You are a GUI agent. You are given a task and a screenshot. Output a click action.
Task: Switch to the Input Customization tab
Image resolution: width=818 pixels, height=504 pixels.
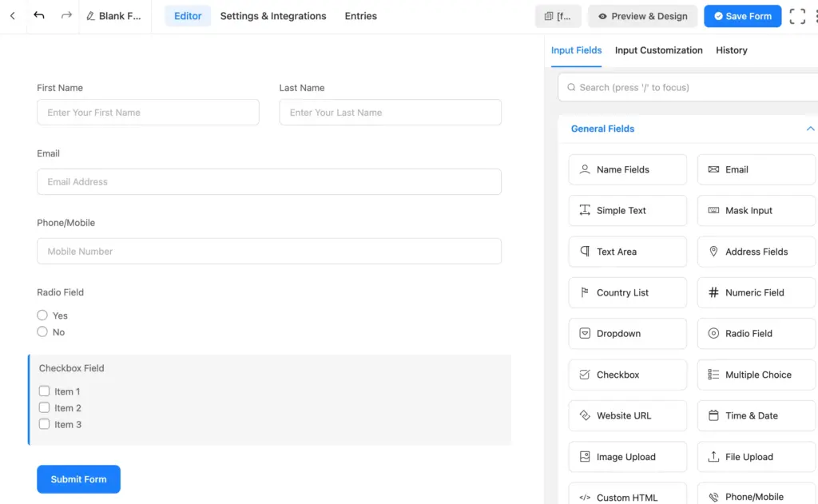[x=658, y=50]
